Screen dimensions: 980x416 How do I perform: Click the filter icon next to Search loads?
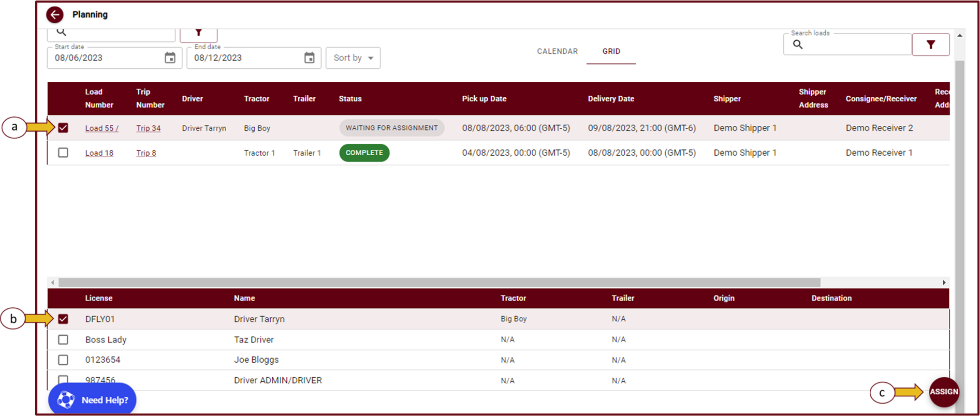pyautogui.click(x=930, y=45)
